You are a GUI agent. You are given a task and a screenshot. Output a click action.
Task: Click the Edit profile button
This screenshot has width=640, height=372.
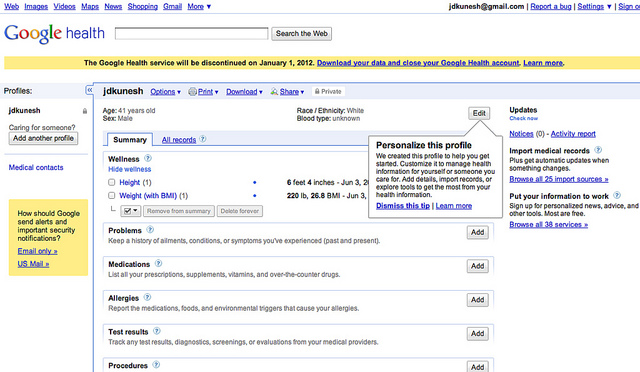coord(479,113)
